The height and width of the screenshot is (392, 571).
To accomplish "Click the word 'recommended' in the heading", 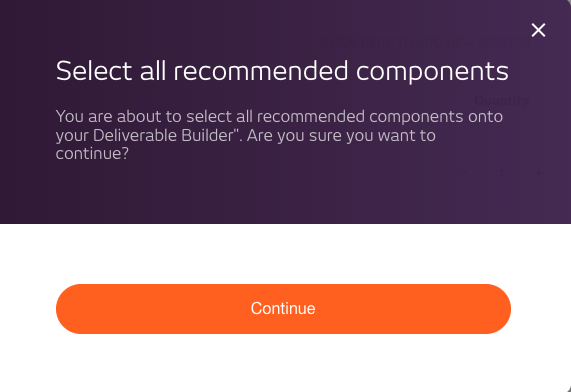I will click(261, 71).
